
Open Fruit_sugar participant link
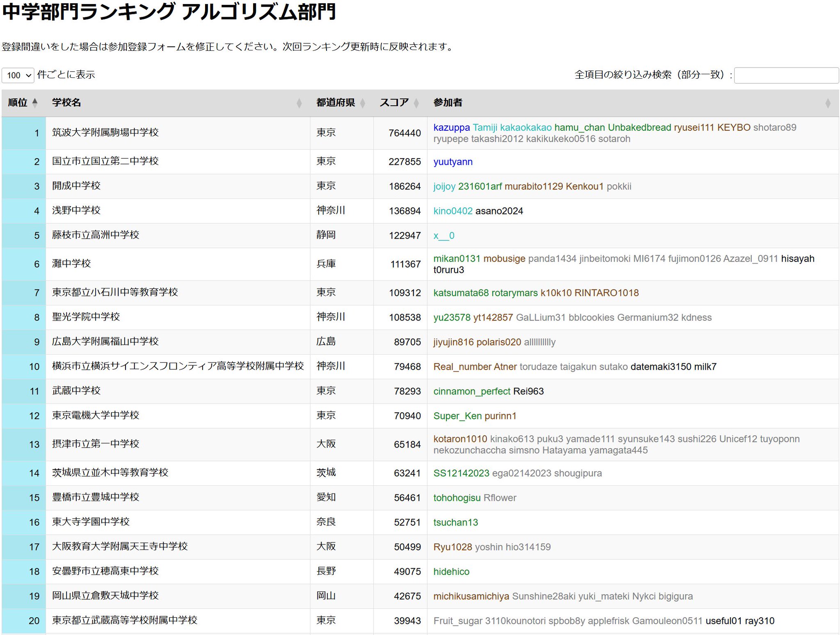click(x=458, y=621)
